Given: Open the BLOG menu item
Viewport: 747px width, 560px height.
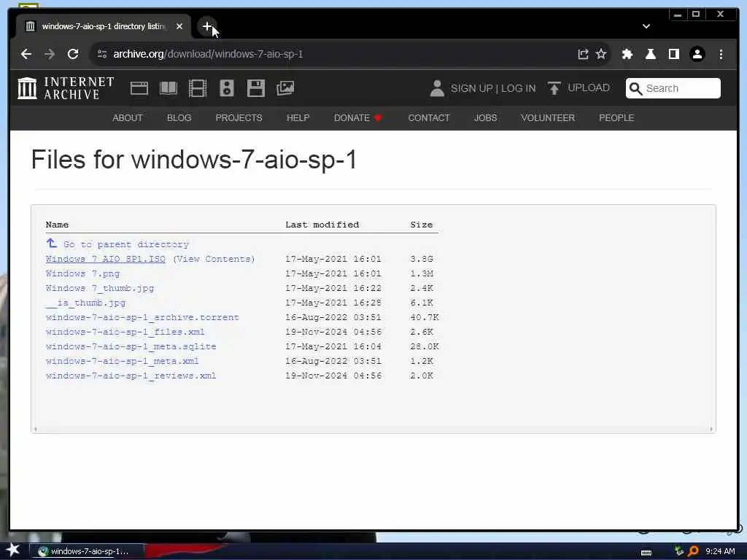Looking at the screenshot, I should tap(179, 117).
